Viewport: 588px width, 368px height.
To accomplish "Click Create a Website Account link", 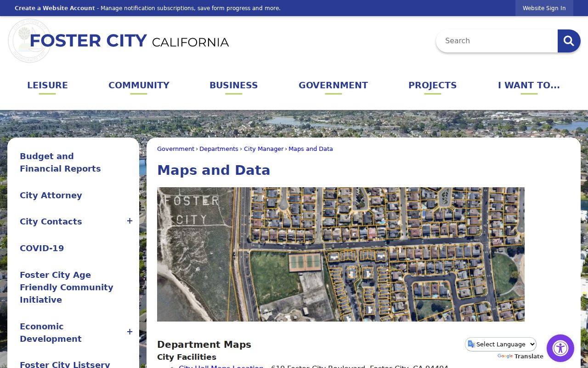I will point(55,8).
